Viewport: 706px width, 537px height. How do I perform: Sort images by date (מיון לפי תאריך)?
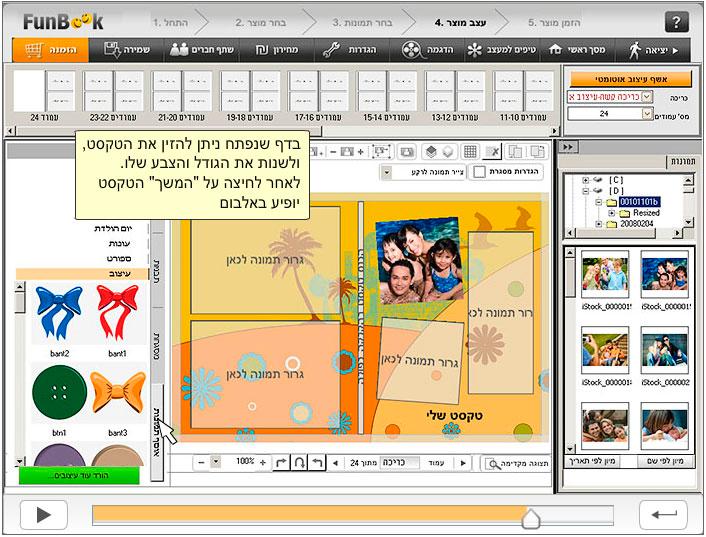point(592,461)
